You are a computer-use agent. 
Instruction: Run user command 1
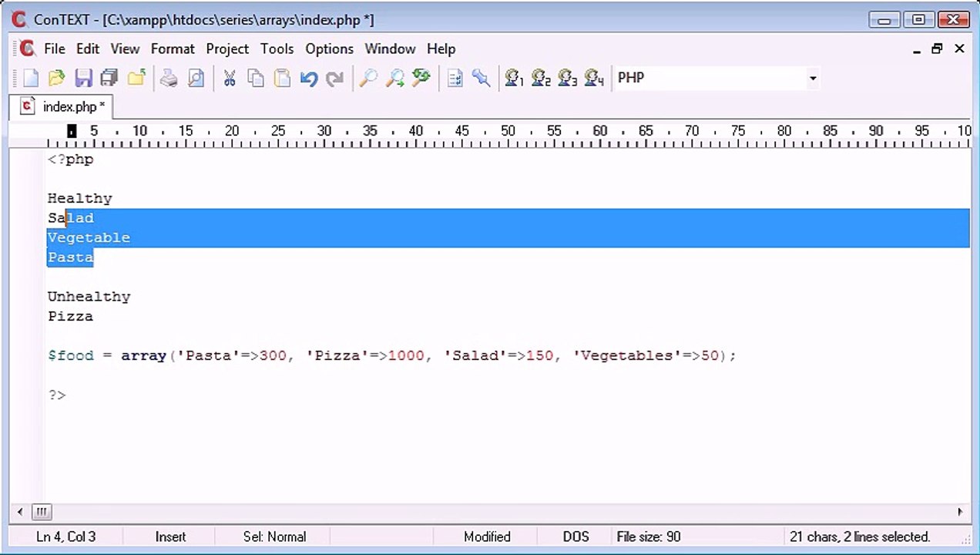(515, 78)
